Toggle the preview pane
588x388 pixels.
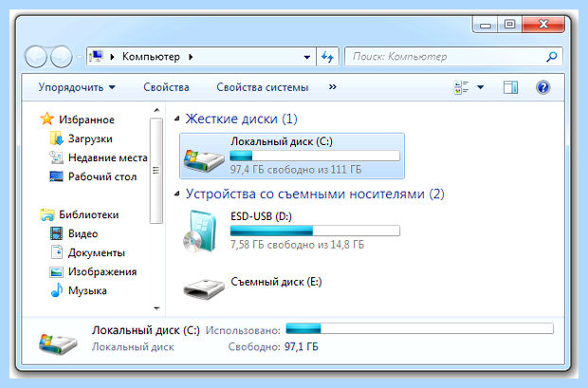510,87
